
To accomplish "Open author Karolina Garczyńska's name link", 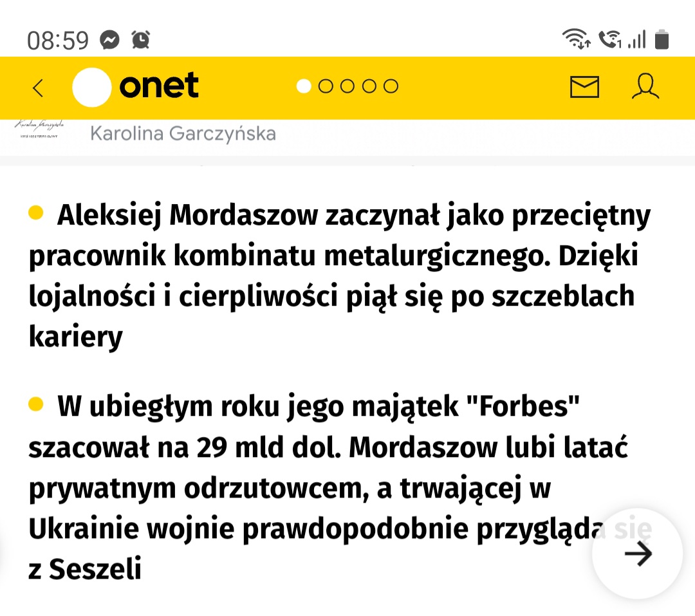I will point(183,133).
